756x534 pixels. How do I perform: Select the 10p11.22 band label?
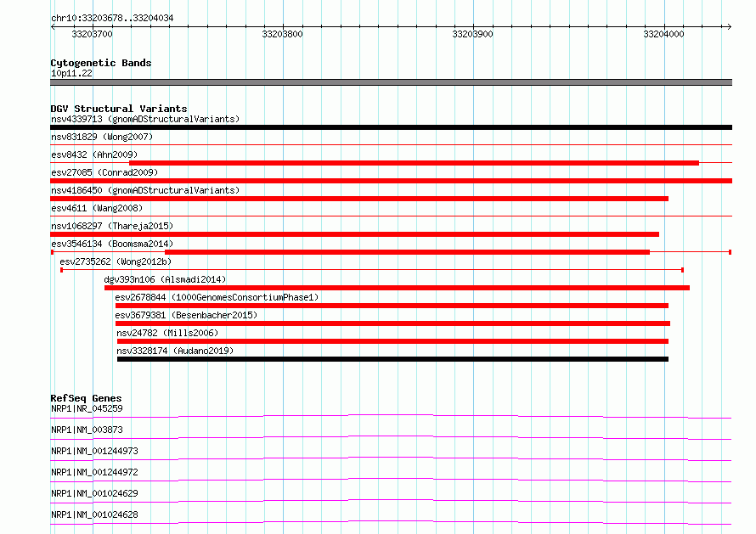pyautogui.click(x=71, y=73)
